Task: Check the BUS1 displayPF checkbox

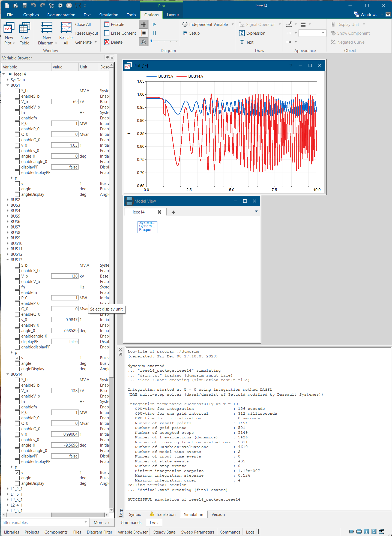Action: 17,167
